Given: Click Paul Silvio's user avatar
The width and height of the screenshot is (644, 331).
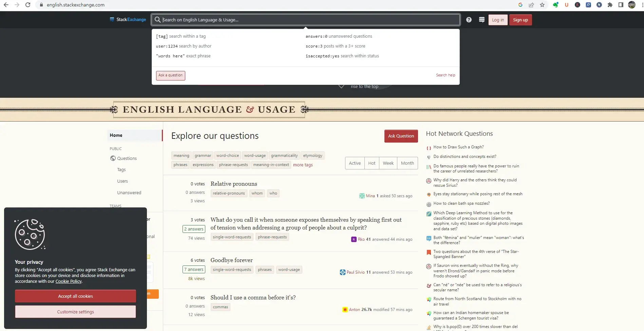Looking at the screenshot, I should [343, 272].
